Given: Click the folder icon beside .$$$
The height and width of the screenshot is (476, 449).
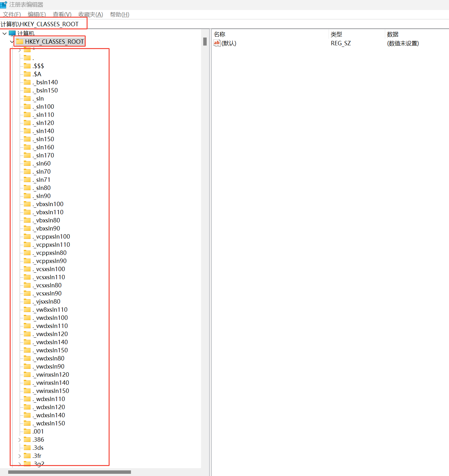Looking at the screenshot, I should [28, 66].
